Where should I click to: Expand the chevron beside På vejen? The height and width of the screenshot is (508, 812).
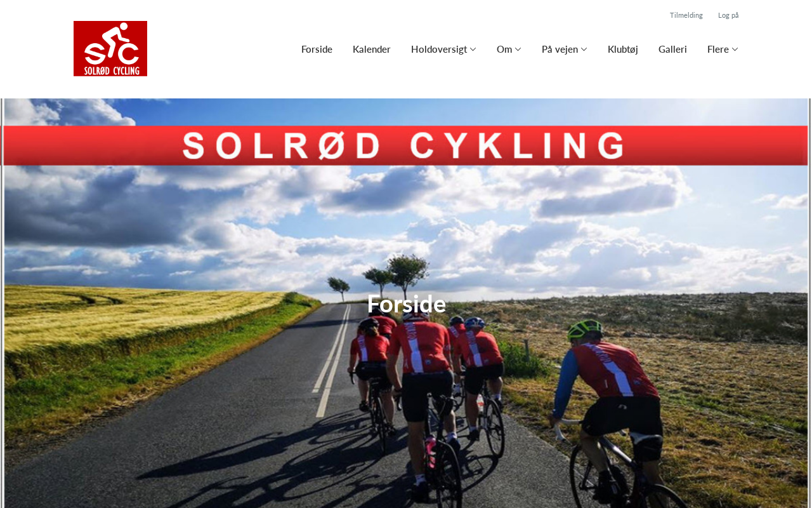tap(584, 50)
